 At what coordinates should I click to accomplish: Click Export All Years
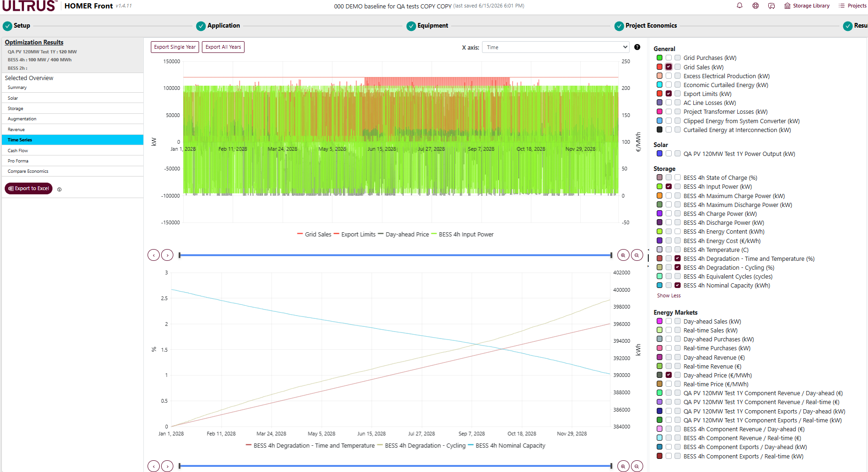point(223,47)
